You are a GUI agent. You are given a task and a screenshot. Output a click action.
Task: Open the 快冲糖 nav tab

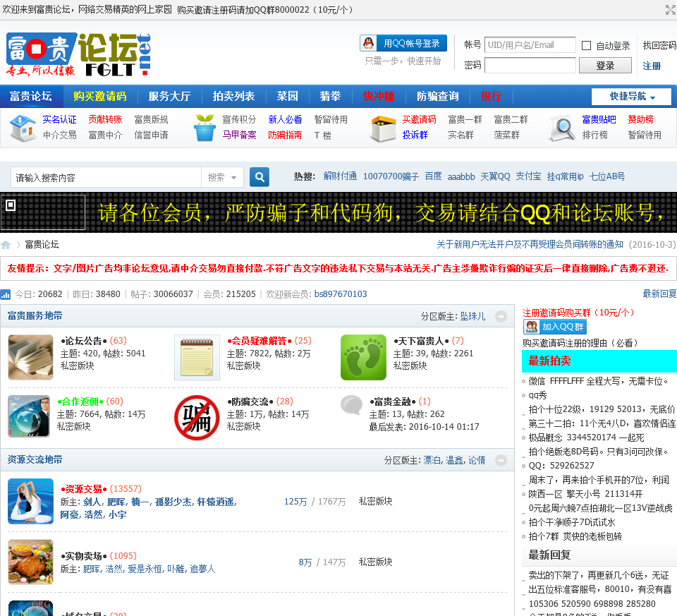pos(379,96)
